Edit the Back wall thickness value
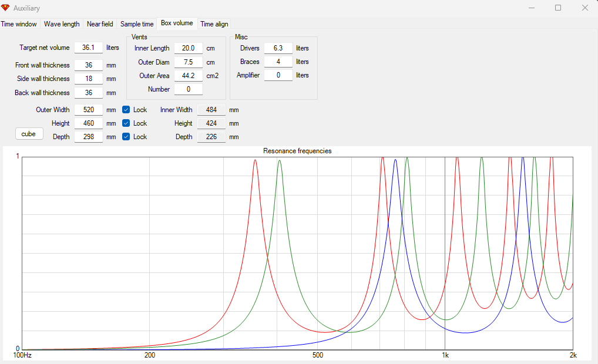Screen dimensions: 598x364 89,93
